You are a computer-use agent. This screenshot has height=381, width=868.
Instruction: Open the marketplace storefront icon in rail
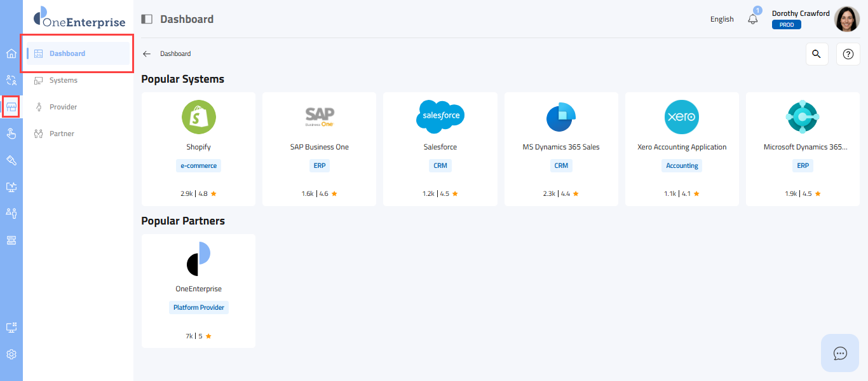click(x=11, y=107)
